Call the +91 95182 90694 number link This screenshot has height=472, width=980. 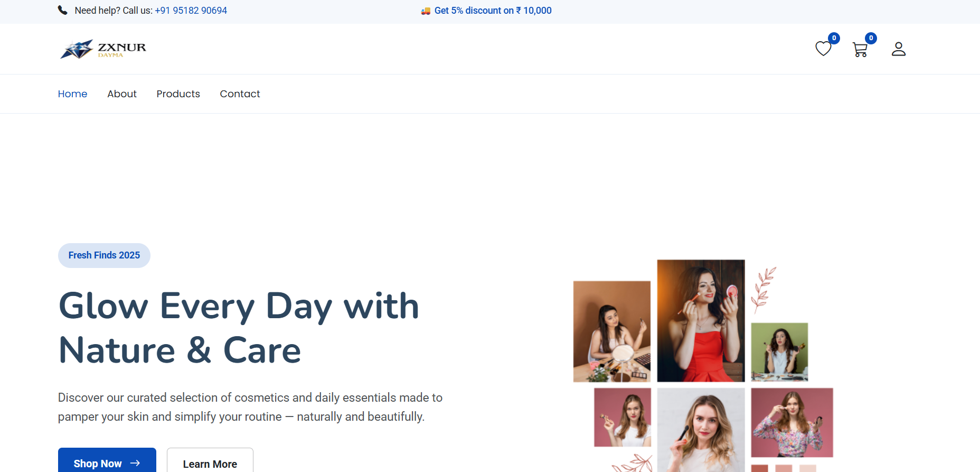pyautogui.click(x=191, y=11)
